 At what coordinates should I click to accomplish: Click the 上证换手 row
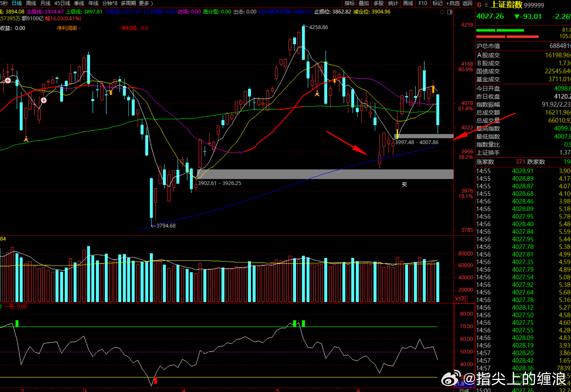523,153
